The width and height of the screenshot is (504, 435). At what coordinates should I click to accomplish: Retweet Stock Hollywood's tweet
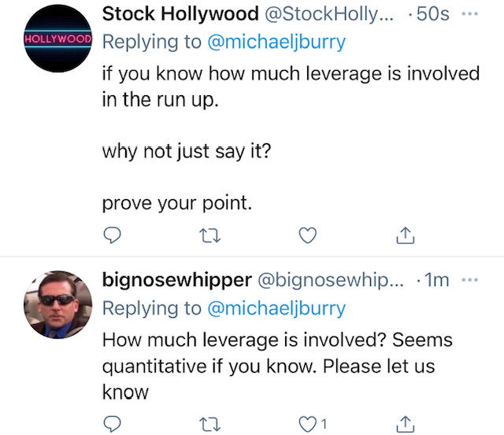pyautogui.click(x=209, y=234)
